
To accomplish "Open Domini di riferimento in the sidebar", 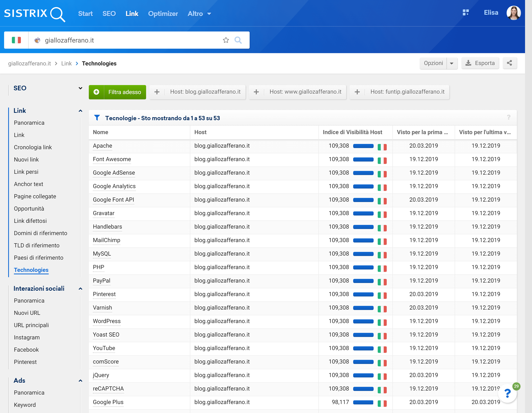I will click(41, 233).
